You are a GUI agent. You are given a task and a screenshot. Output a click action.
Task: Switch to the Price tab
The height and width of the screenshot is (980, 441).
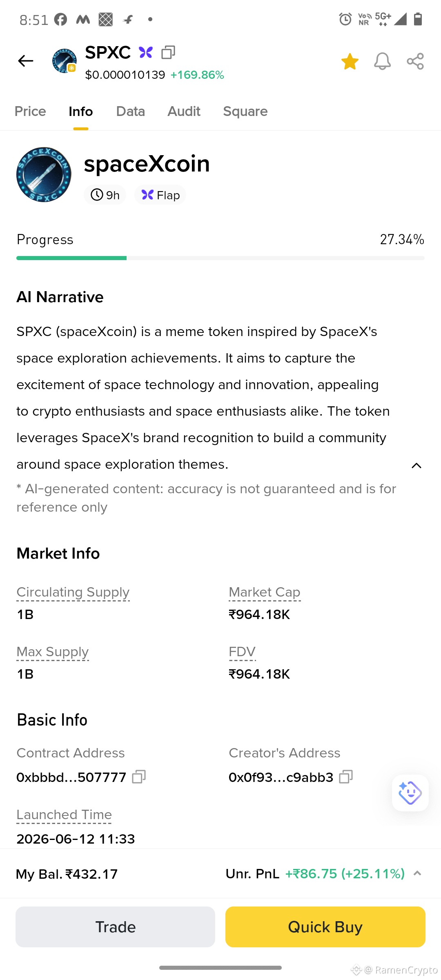(30, 111)
